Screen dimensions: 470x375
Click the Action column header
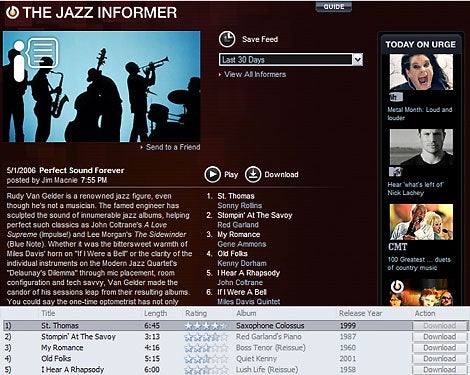tap(425, 313)
